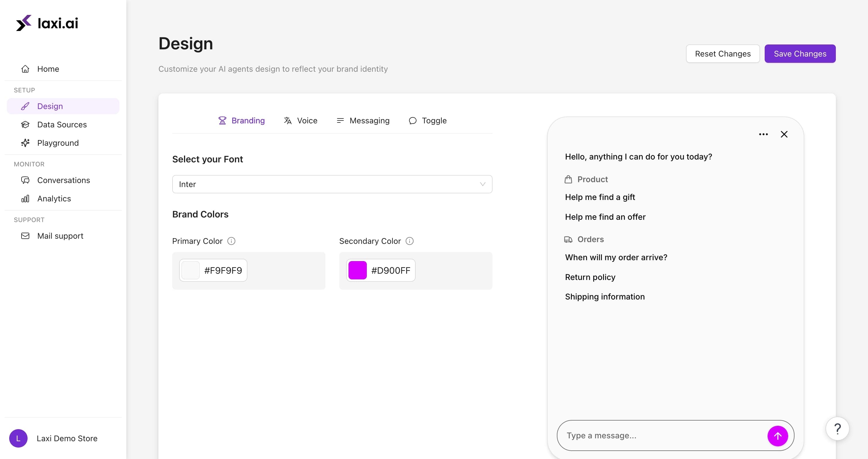Screen dimensions: 868x459
Task: Open Conversations in sidebar
Action: click(63, 180)
